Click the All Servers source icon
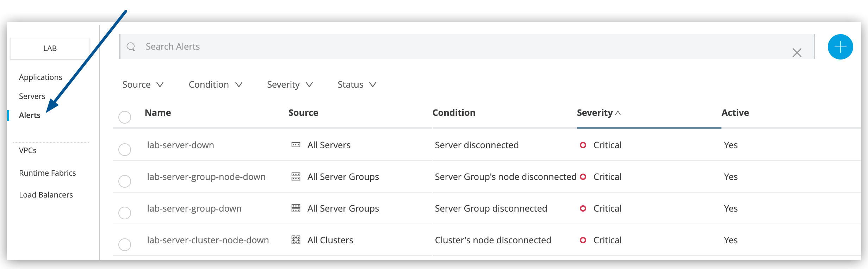 [296, 145]
